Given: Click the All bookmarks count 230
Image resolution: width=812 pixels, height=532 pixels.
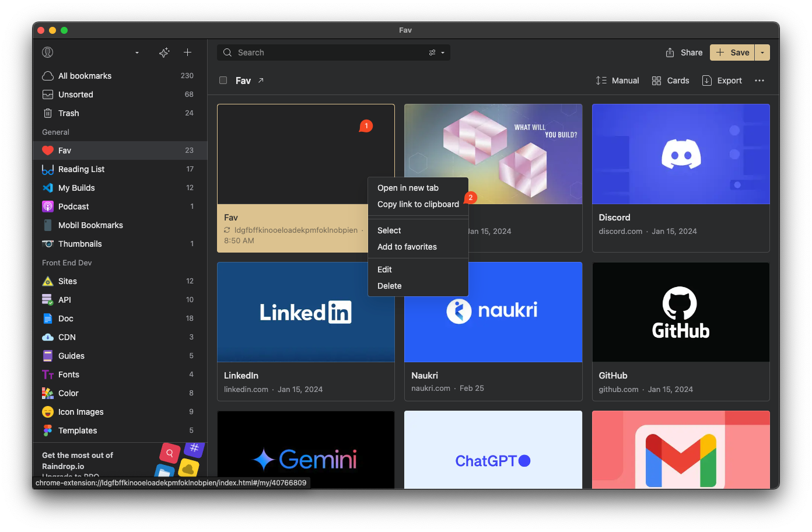Looking at the screenshot, I should [187, 76].
